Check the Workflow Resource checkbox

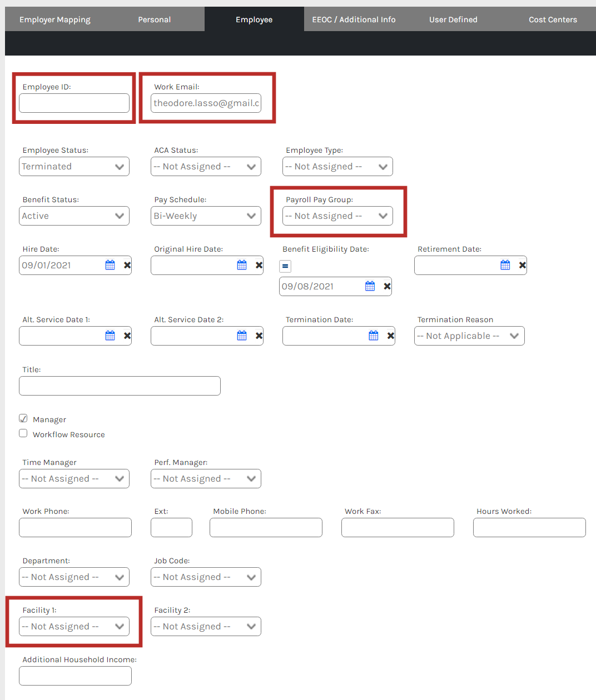pos(23,433)
